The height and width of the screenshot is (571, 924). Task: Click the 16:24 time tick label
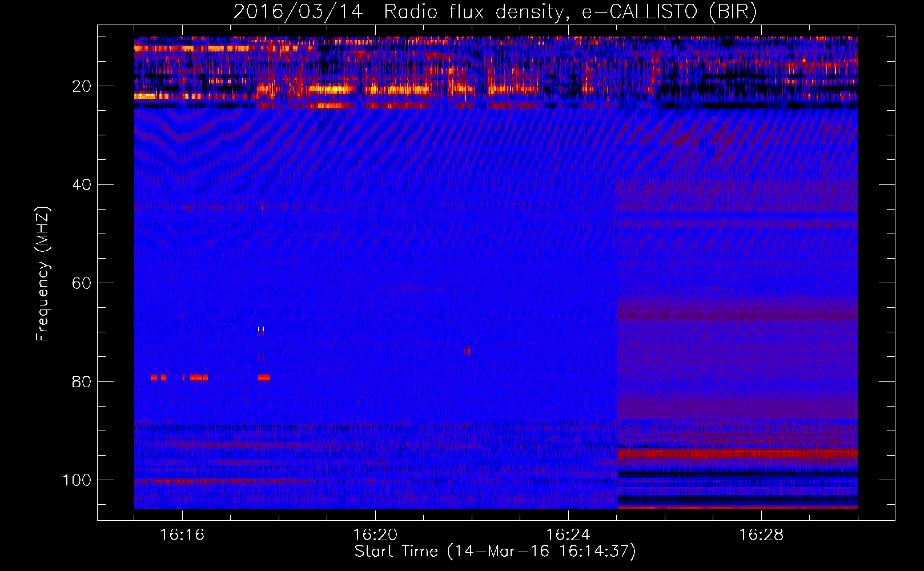pyautogui.click(x=568, y=535)
